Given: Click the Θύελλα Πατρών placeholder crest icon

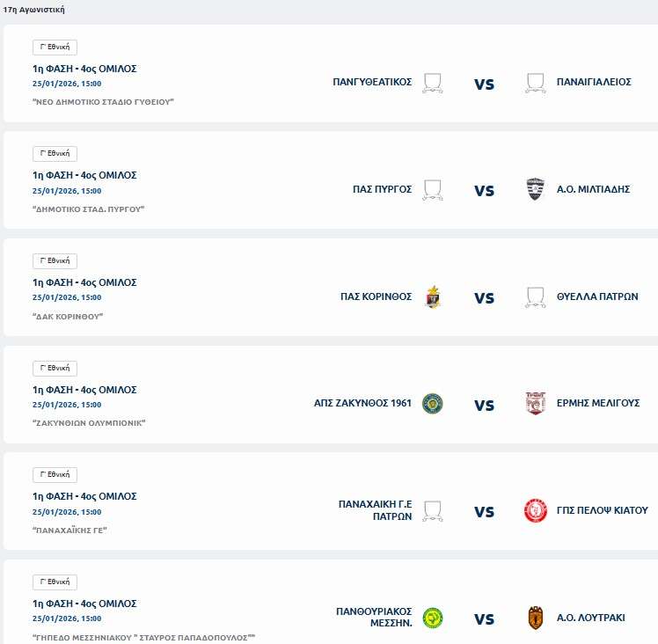Looking at the screenshot, I should pos(535,296).
